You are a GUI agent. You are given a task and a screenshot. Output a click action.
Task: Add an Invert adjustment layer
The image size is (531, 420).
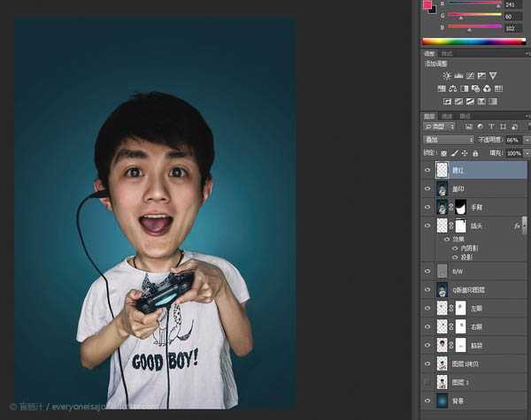point(447,102)
